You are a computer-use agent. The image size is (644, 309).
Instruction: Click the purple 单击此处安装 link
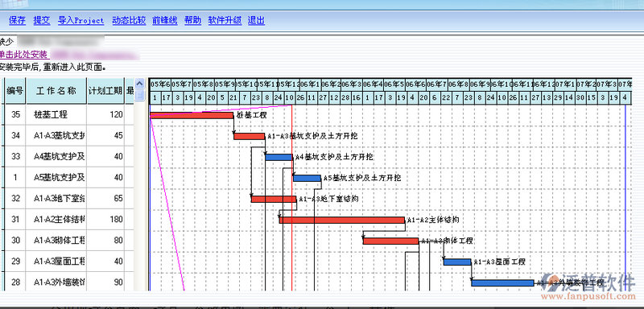click(25, 55)
